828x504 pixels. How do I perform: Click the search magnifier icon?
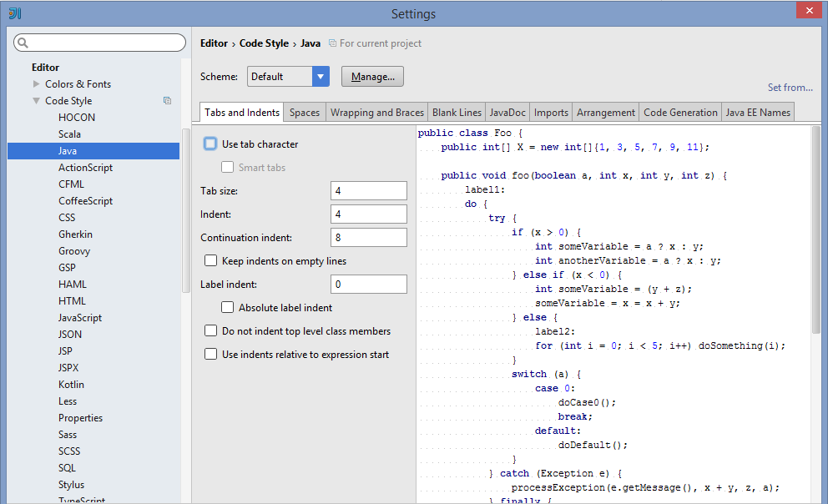(23, 43)
